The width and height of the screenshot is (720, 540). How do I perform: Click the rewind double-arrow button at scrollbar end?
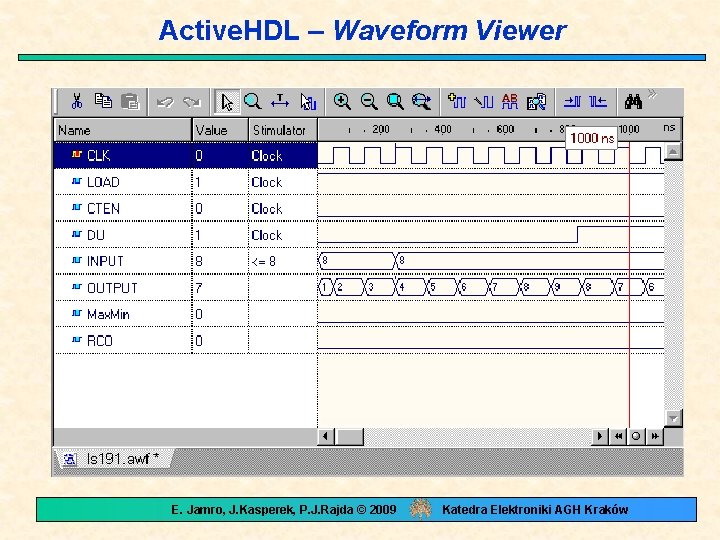click(x=619, y=436)
